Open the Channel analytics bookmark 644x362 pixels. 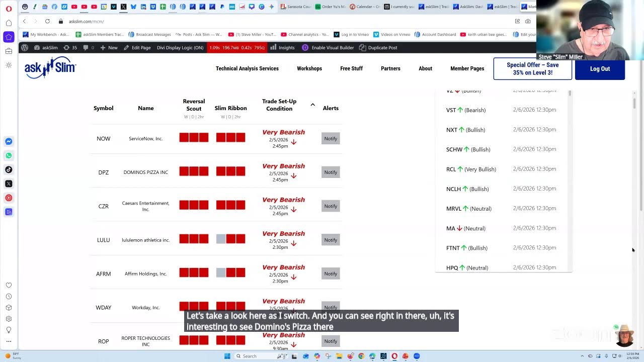(305, 35)
